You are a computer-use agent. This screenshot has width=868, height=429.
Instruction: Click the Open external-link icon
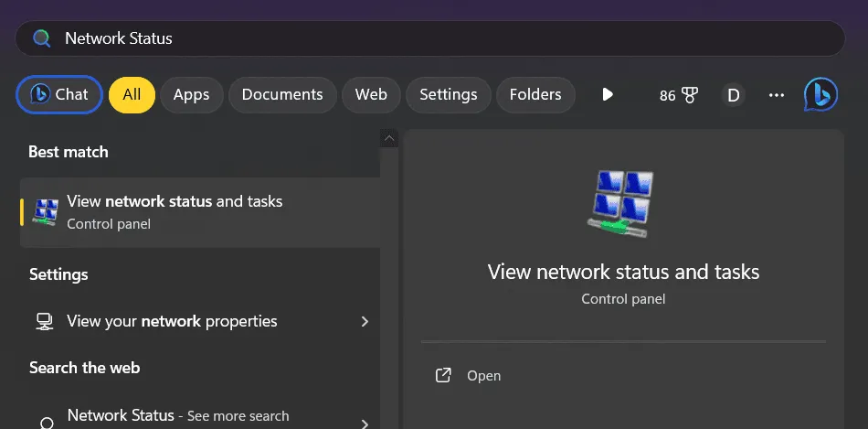(443, 375)
